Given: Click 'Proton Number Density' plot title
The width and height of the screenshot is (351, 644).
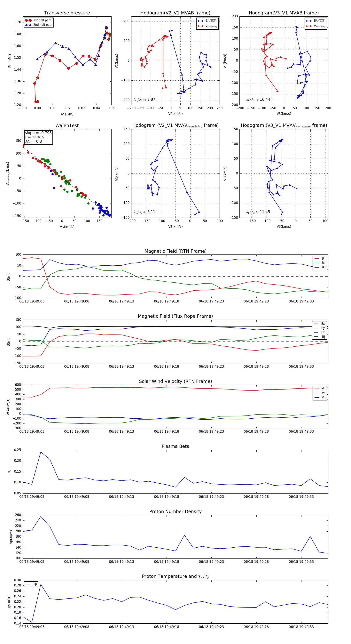Looking at the screenshot, I should point(175,511).
